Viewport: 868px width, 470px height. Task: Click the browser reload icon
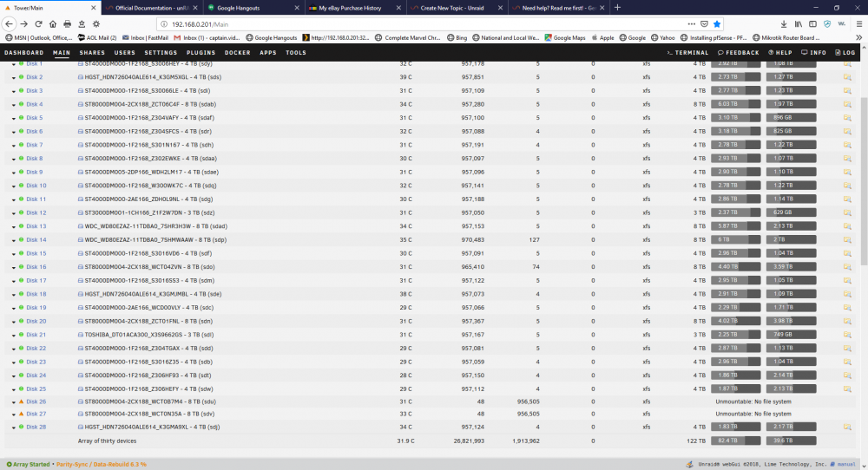click(x=38, y=24)
